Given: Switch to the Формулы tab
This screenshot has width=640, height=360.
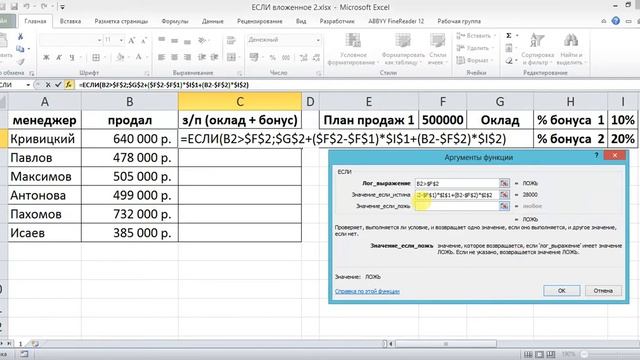Looking at the screenshot, I should pyautogui.click(x=175, y=21).
